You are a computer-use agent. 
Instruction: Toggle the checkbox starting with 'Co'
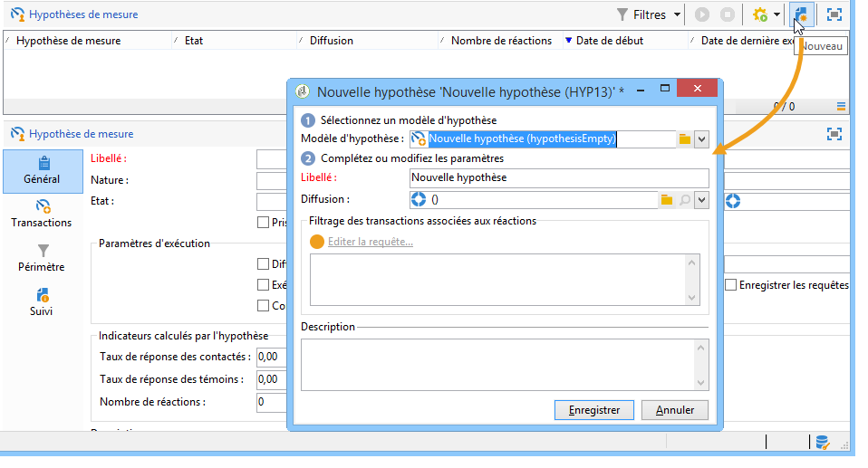pos(263,305)
